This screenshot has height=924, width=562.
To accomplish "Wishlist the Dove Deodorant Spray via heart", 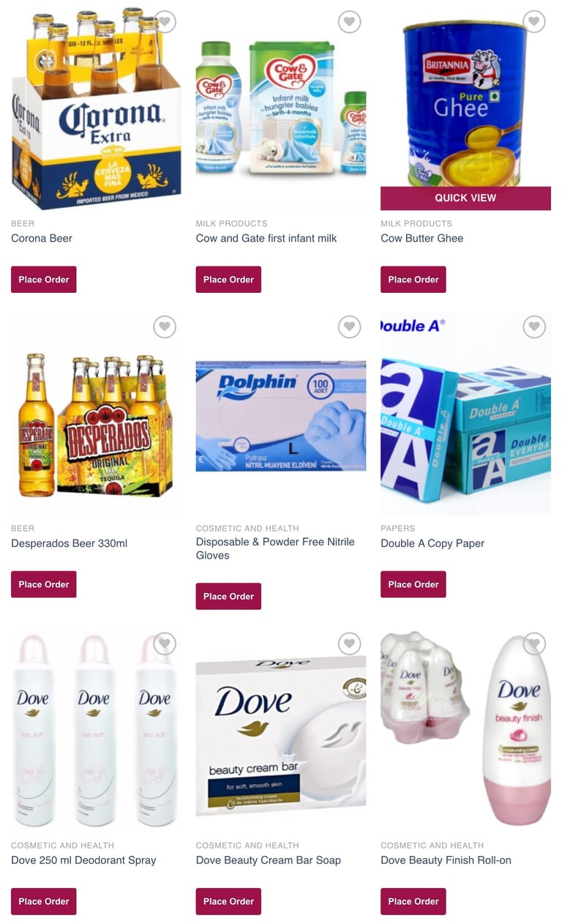I will pos(165,644).
